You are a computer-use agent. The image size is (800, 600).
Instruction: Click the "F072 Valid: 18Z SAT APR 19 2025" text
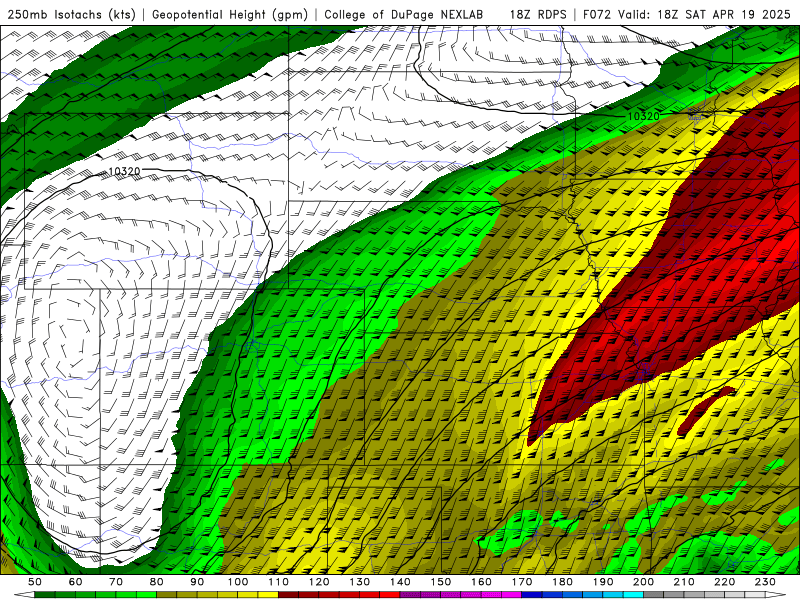(686, 15)
